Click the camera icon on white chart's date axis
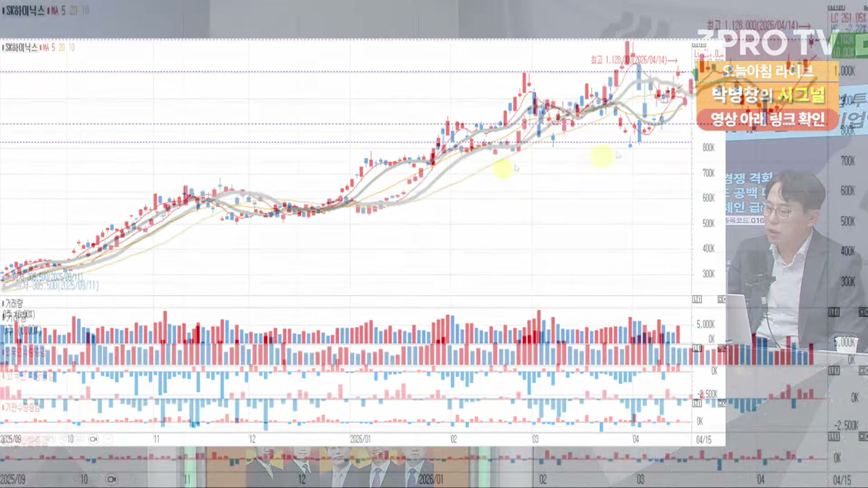 click(x=94, y=439)
